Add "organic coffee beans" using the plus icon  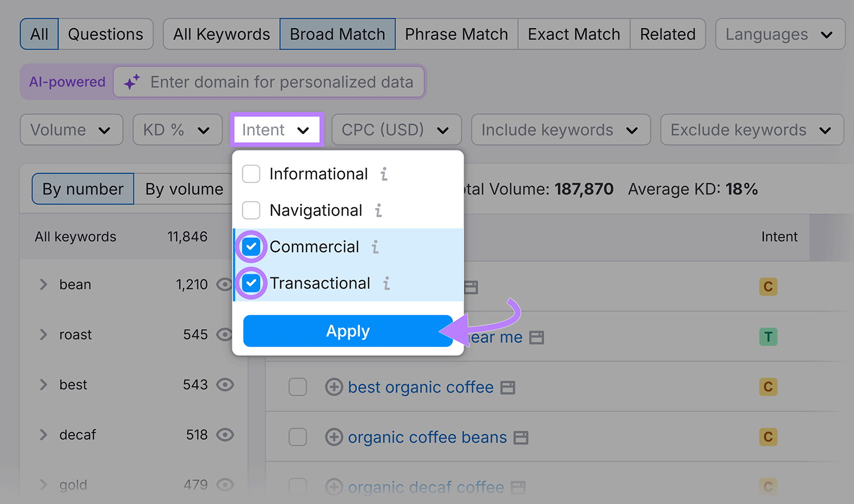tap(334, 437)
